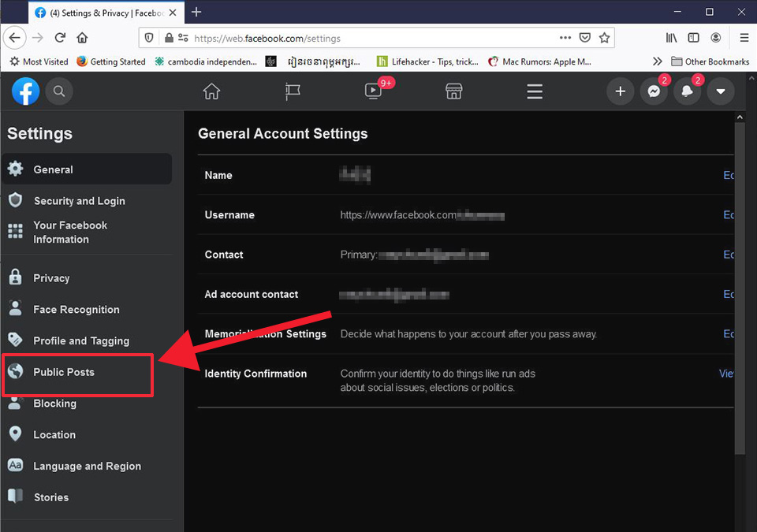Screen dimensions: 757x532
Task: Toggle the Firefox sidebar view
Action: (694, 38)
